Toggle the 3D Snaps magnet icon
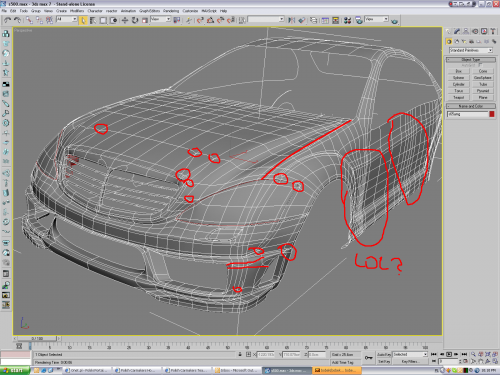Viewport: 500px width, 375px height. [200, 20]
